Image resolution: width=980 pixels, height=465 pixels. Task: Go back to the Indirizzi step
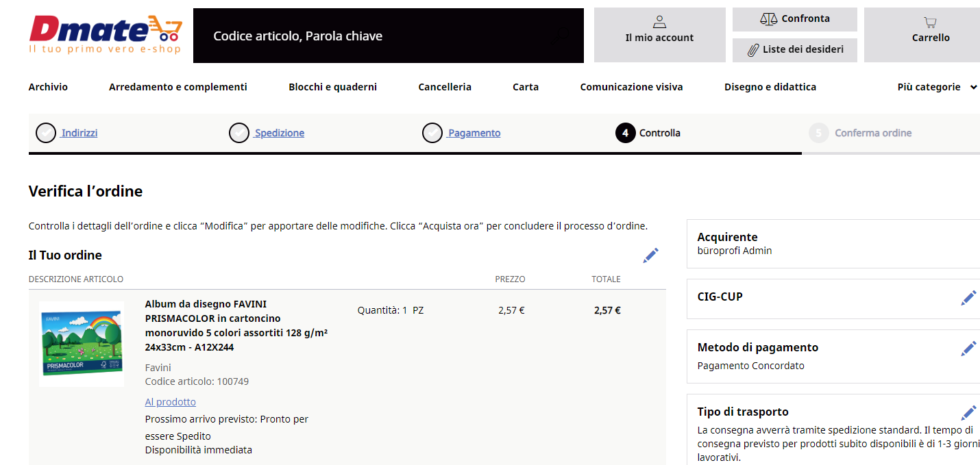(x=79, y=133)
